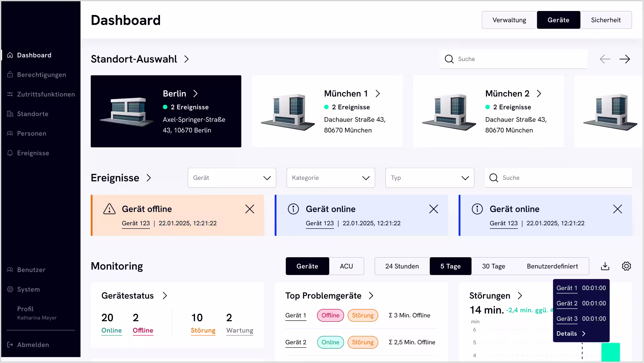Click the search magnifier icon in Standort-Auswahl
Screen dimensions: 644x363
(449, 59)
